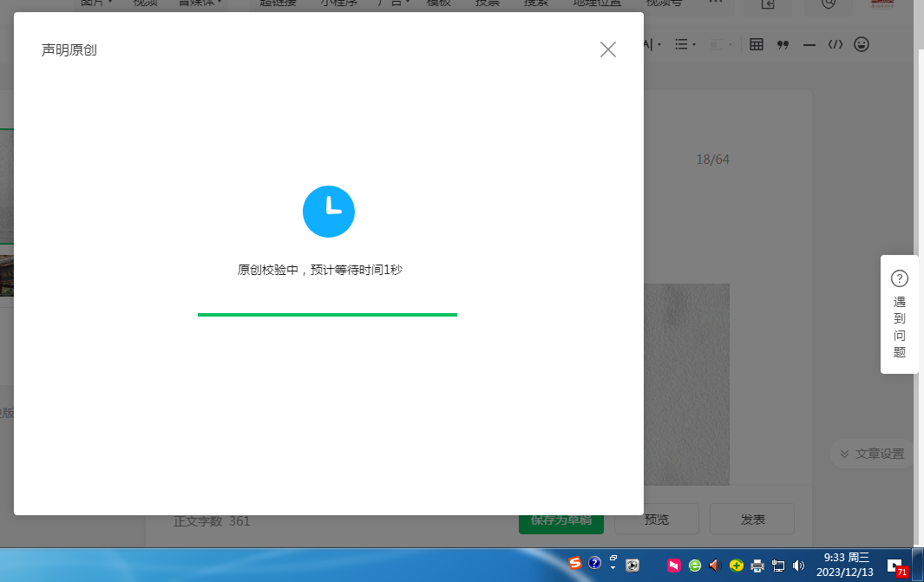Click the pink tray icon

coord(673,566)
